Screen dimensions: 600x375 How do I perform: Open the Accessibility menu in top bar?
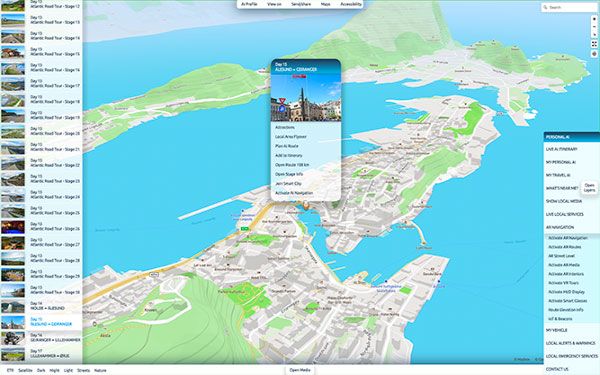click(x=351, y=4)
